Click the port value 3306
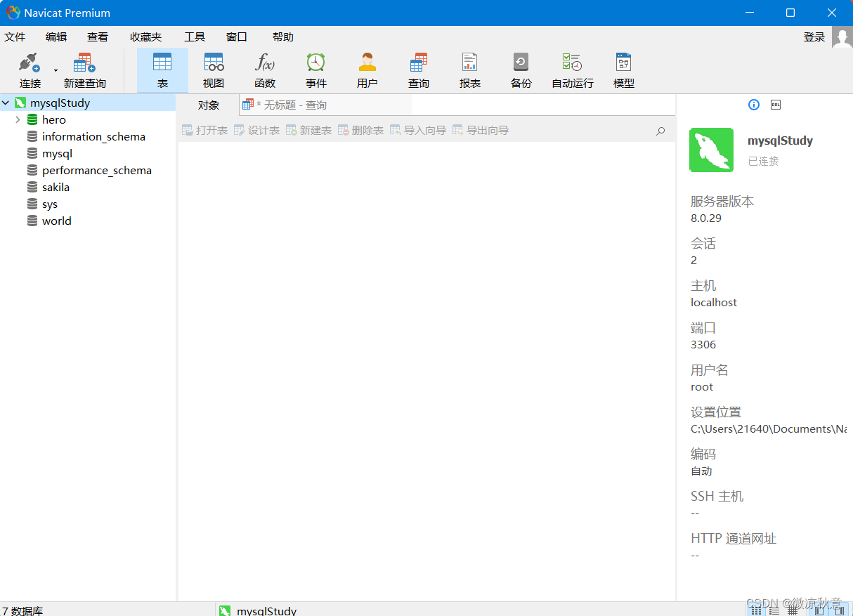The height and width of the screenshot is (616, 853). (703, 345)
